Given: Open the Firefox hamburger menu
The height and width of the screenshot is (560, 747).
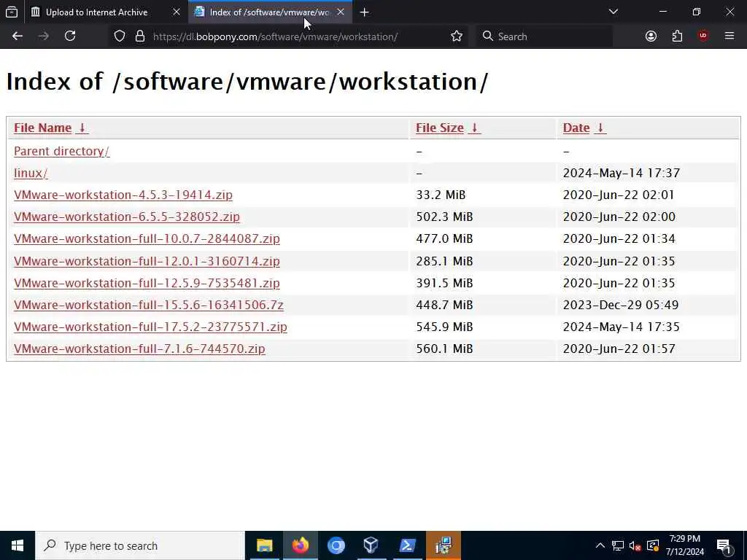Looking at the screenshot, I should [x=729, y=36].
